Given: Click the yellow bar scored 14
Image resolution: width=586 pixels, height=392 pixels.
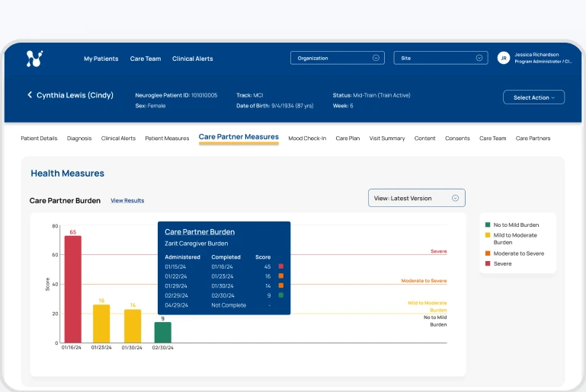Looking at the screenshot, I should (x=133, y=326).
